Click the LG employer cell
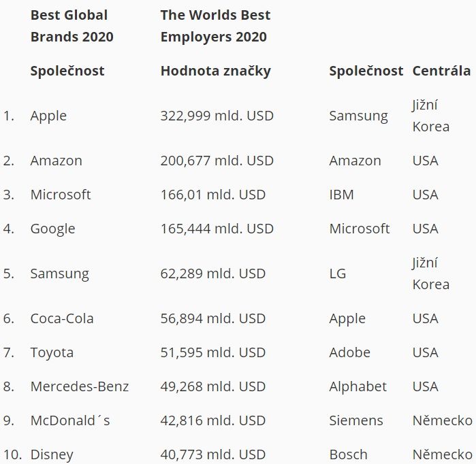This screenshot has width=476, height=464. point(338,274)
